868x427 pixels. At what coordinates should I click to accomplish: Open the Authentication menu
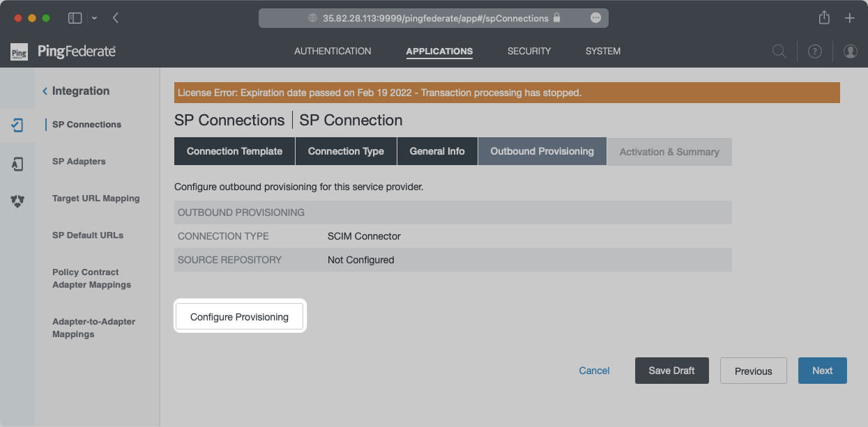(333, 51)
